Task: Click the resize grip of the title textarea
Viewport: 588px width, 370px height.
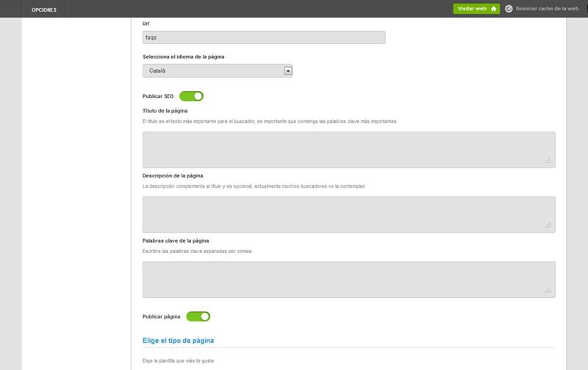Action: coord(548,160)
